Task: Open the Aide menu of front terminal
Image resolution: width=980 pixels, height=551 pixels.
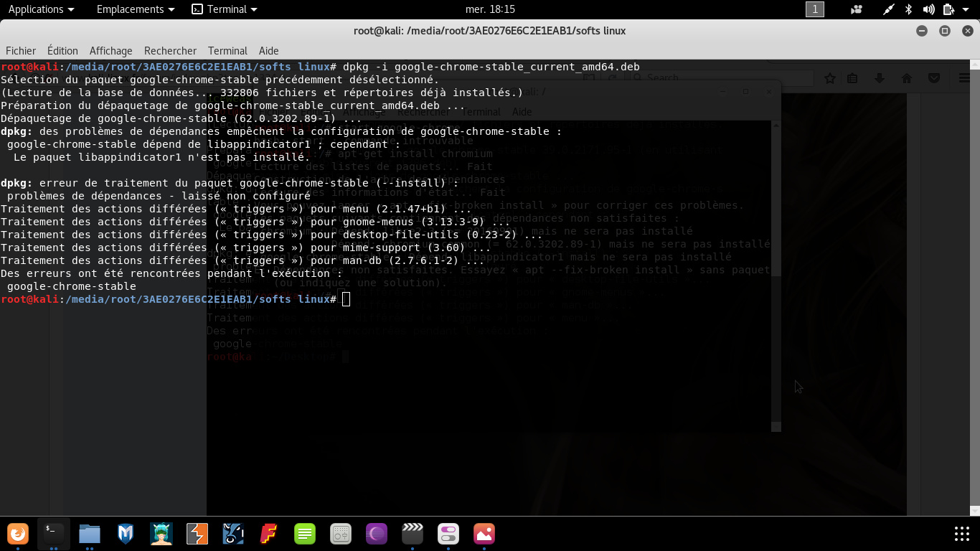Action: [268, 51]
